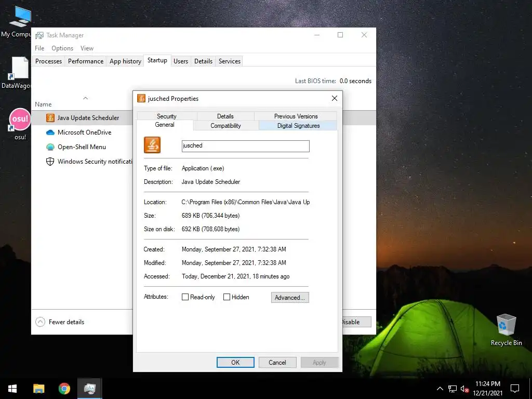Launch Google Chrome from the taskbar
This screenshot has width=532, height=399.
64,389
